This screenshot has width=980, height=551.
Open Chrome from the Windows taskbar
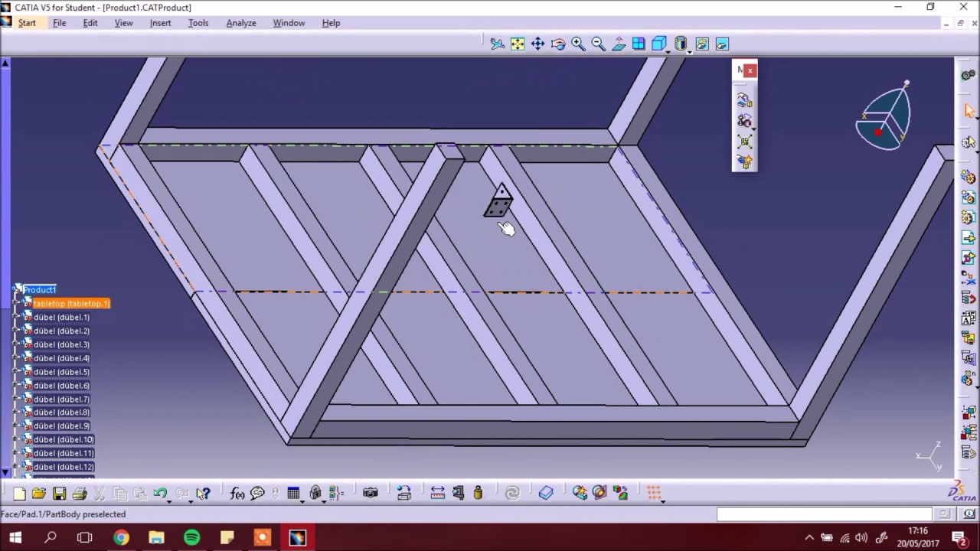pyautogui.click(x=121, y=538)
